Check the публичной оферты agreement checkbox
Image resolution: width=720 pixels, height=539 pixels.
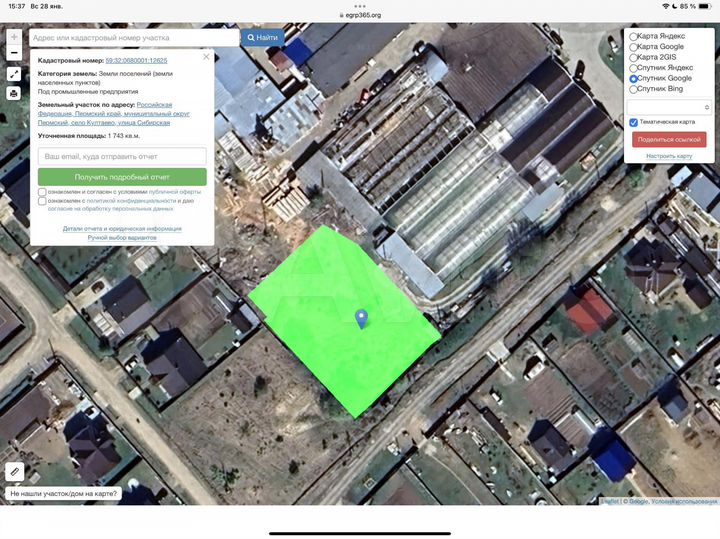click(42, 192)
